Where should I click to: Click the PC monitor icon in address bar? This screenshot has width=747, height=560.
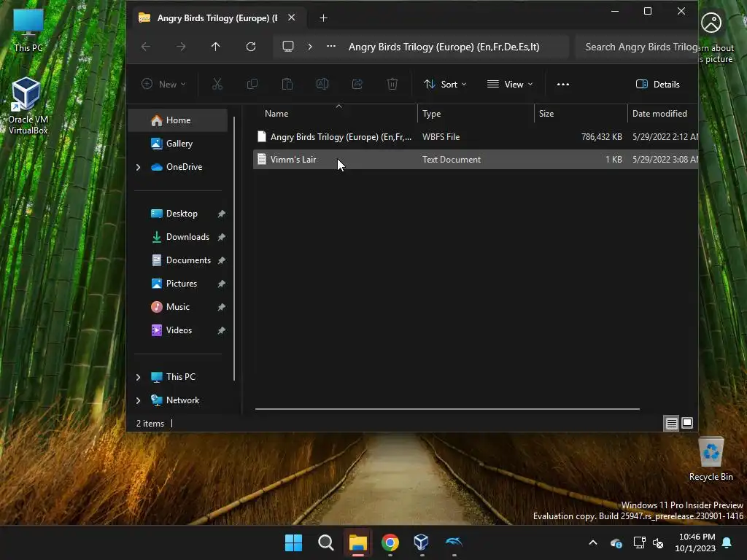pyautogui.click(x=287, y=47)
